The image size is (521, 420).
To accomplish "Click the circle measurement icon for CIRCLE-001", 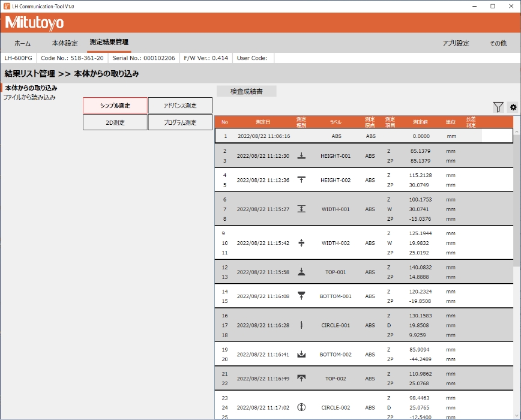I will coord(301,325).
